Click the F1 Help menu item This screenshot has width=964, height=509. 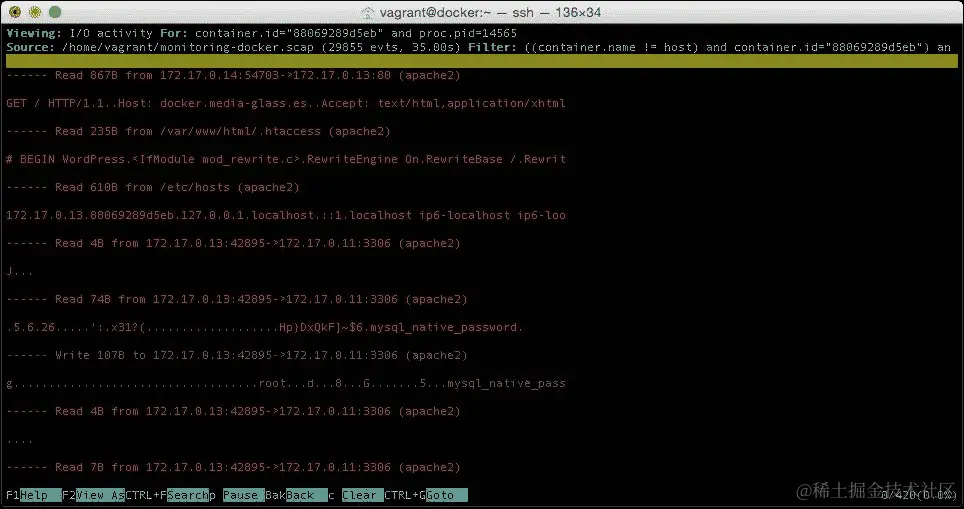[33, 495]
